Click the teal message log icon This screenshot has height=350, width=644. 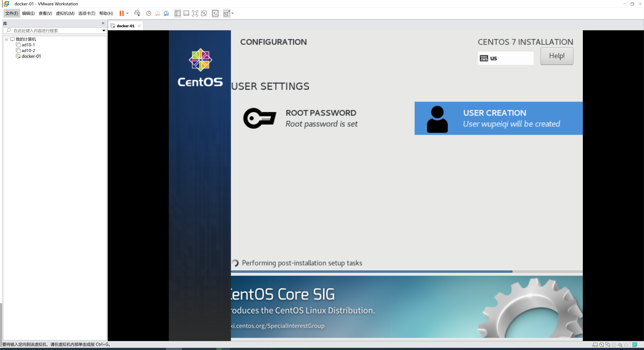coord(634,345)
